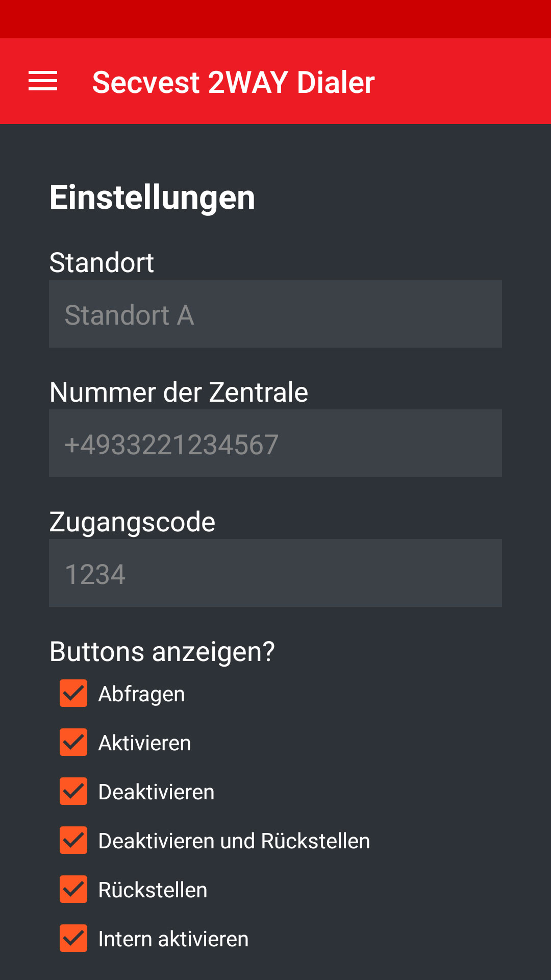Tap the Abfragen label text
Screen dimensions: 551x980
141,694
